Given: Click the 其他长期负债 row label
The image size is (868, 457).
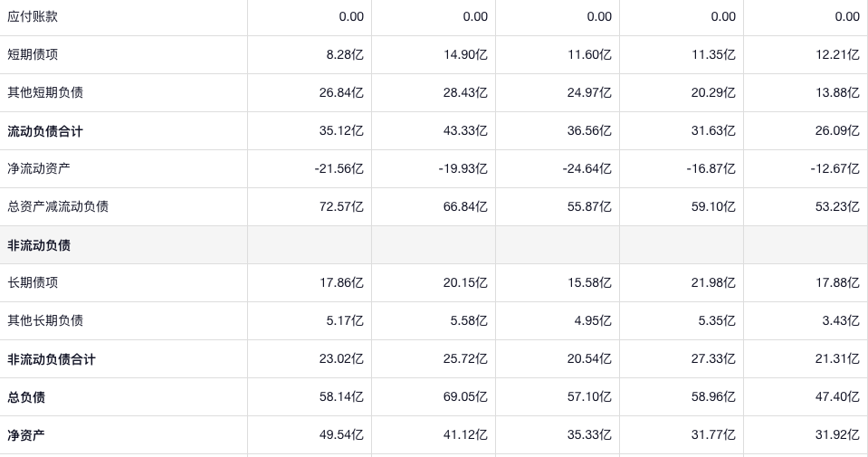Looking at the screenshot, I should (x=45, y=320).
